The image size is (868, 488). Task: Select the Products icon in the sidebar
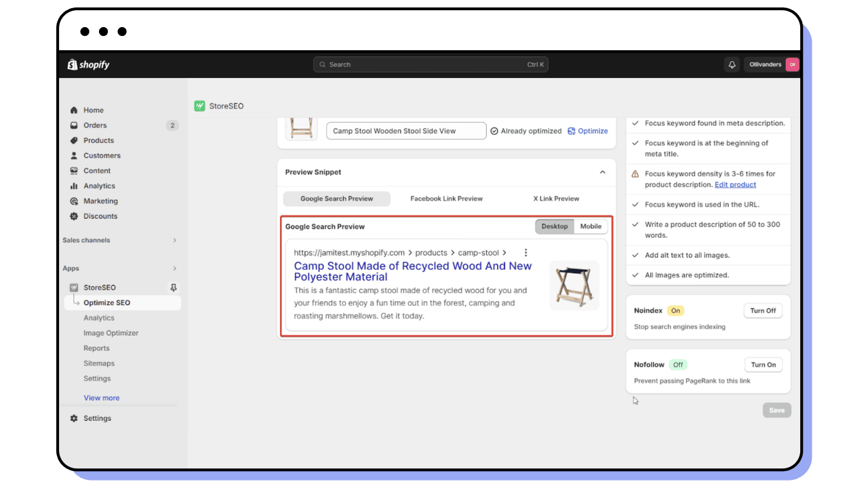tap(75, 140)
